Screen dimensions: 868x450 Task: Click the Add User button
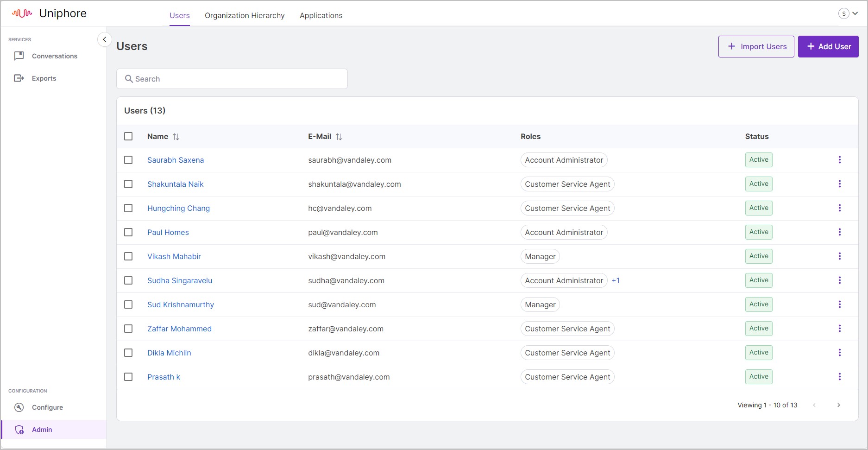click(828, 46)
